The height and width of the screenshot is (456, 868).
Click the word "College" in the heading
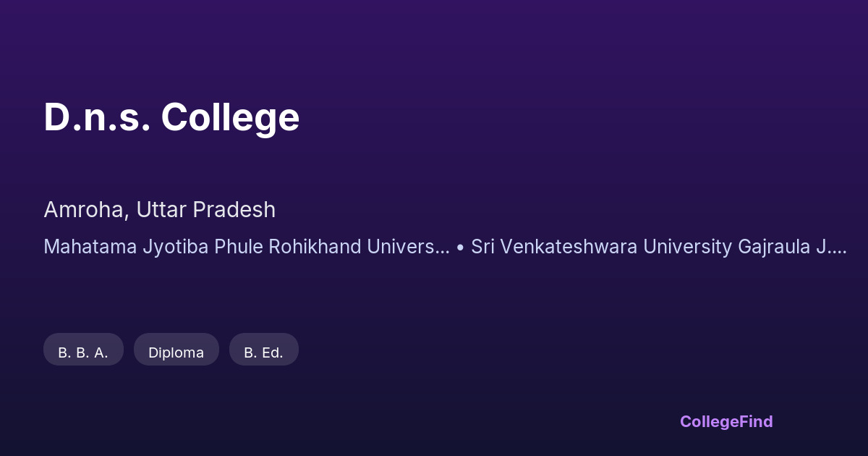point(230,117)
